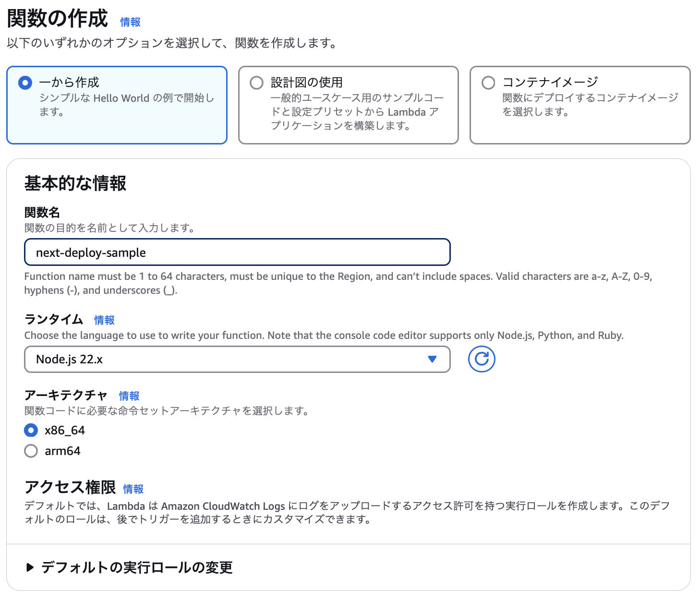The height and width of the screenshot is (599, 700).
Task: Open 情報 link next to 関数の作成
Action: pos(130,22)
